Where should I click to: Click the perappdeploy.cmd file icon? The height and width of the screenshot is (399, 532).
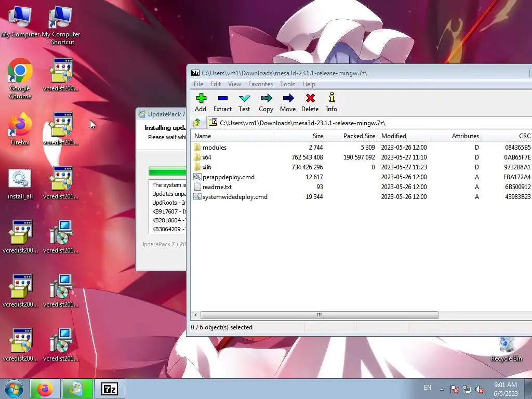tap(197, 177)
